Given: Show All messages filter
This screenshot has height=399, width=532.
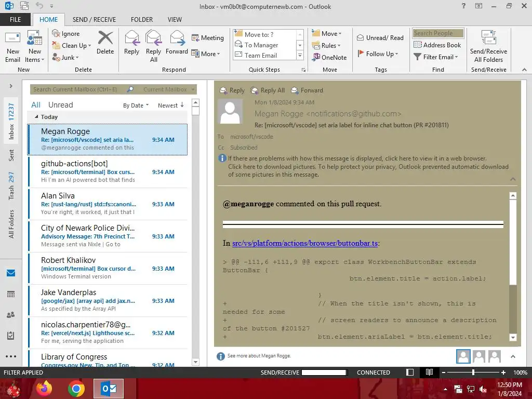Looking at the screenshot, I should pyautogui.click(x=36, y=105).
